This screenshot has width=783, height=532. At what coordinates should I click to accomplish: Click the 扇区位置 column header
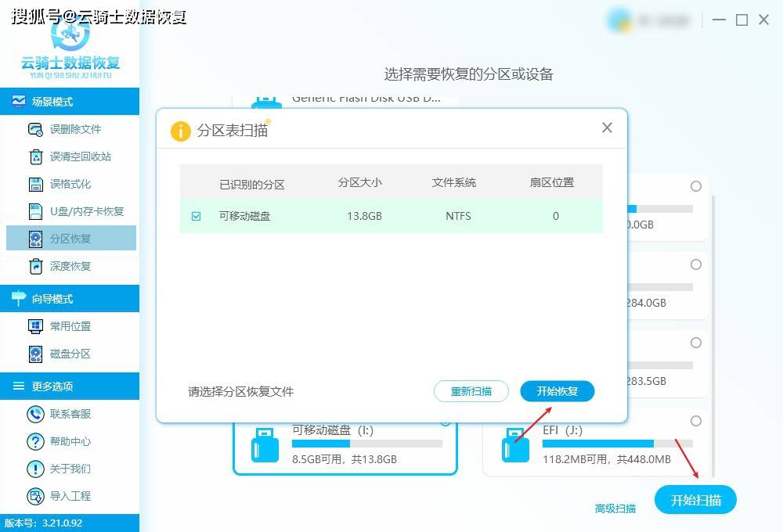(x=552, y=182)
